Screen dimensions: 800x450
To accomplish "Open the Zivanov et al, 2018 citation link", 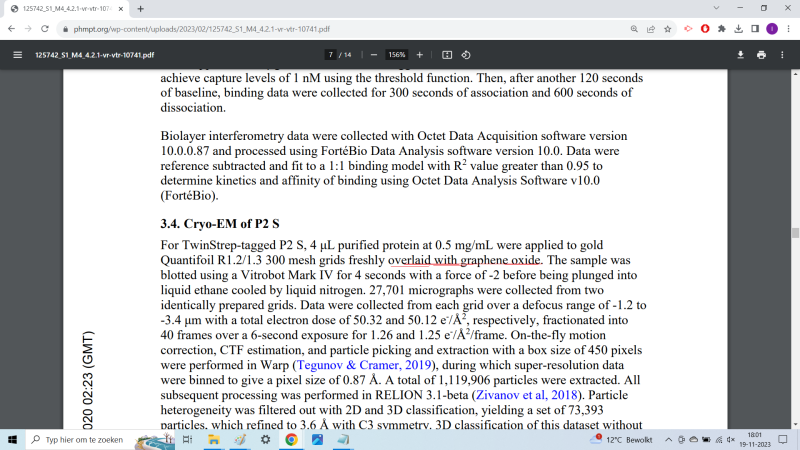I will [x=527, y=395].
